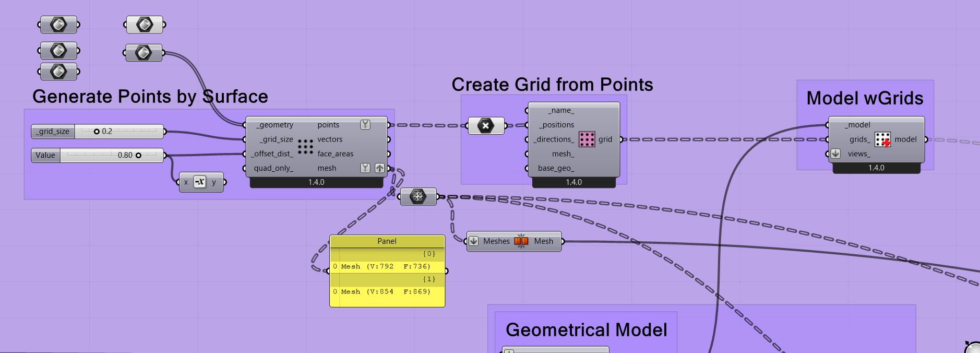Click the Geometrical Model group title

click(586, 330)
